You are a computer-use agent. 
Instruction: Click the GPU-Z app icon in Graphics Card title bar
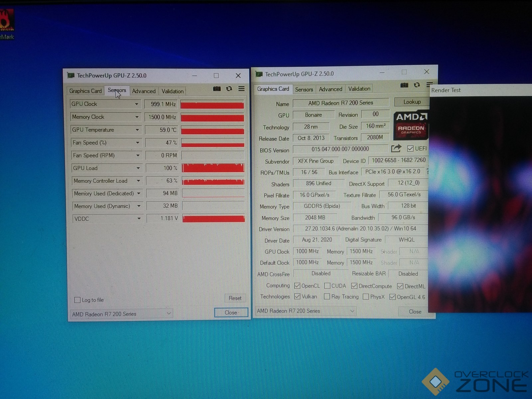point(259,74)
